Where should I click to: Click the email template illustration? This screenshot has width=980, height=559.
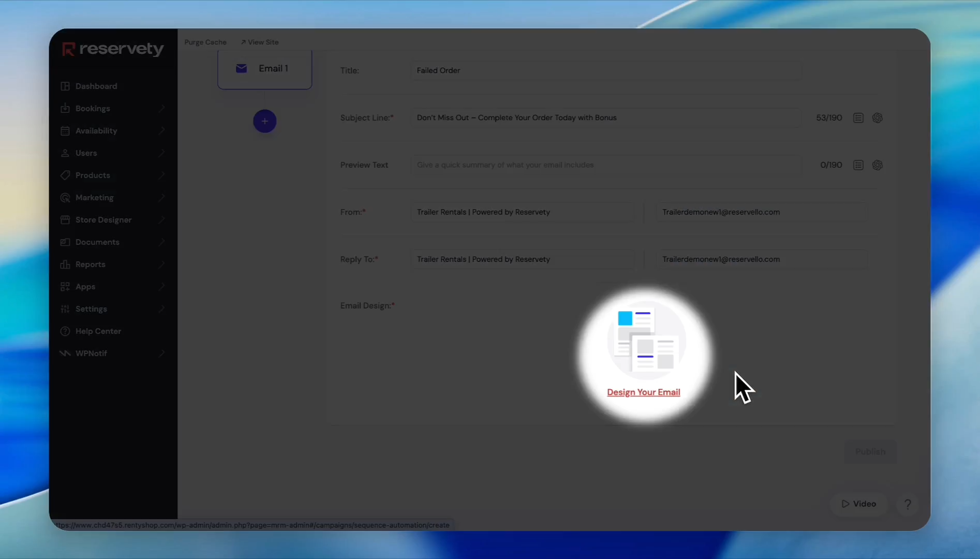pos(646,340)
